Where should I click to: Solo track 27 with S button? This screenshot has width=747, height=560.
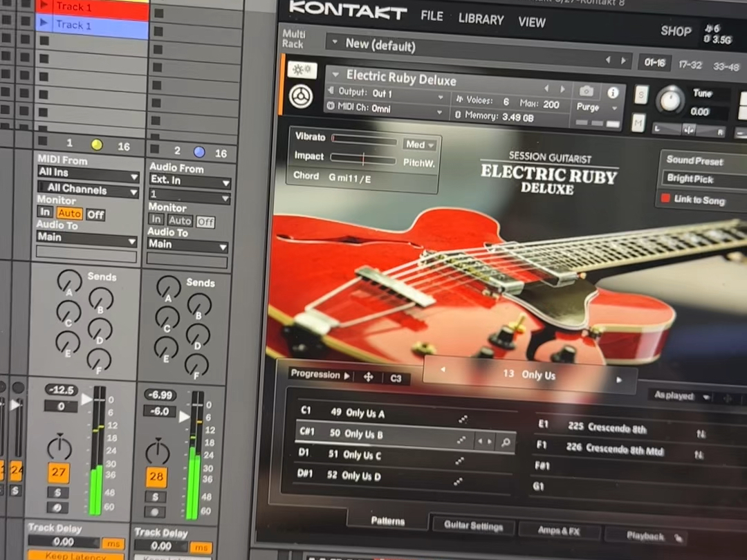tap(57, 492)
